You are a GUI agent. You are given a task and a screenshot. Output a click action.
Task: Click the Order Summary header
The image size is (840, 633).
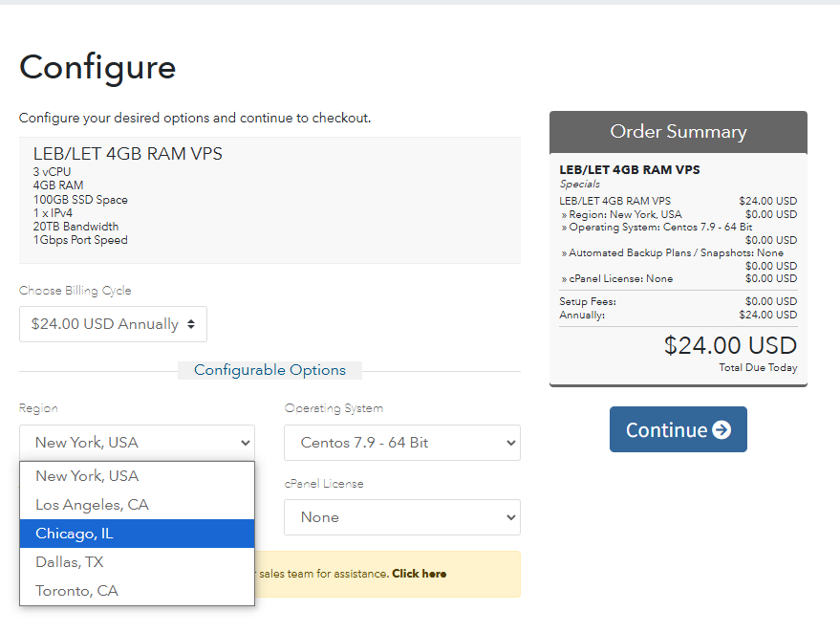(678, 132)
